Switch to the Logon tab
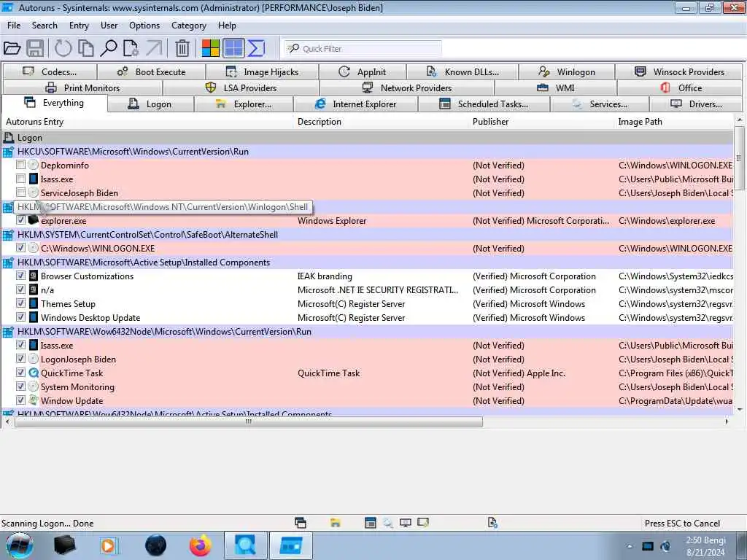This screenshot has width=747, height=560. pyautogui.click(x=150, y=104)
